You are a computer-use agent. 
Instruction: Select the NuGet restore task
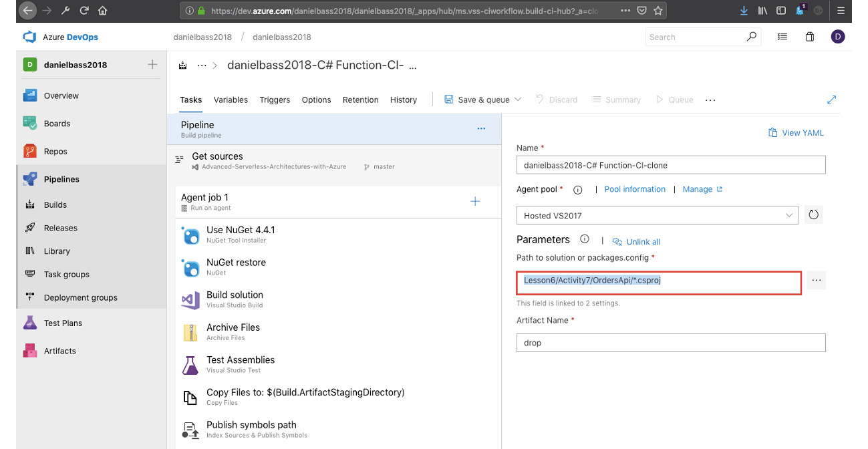click(x=338, y=267)
